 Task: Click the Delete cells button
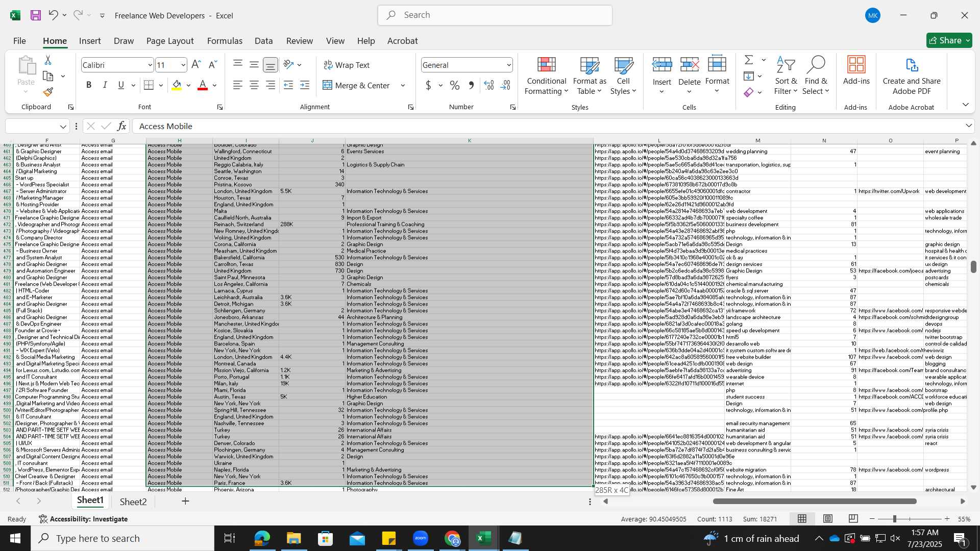689,76
